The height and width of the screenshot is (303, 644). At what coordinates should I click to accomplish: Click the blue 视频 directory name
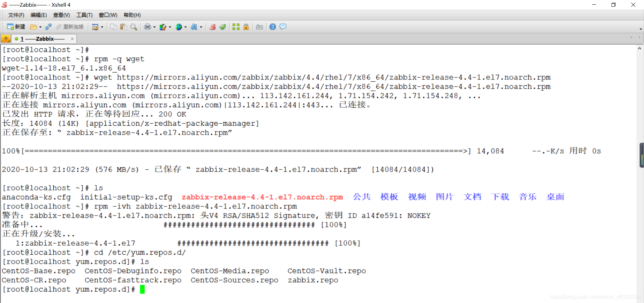coord(417,197)
